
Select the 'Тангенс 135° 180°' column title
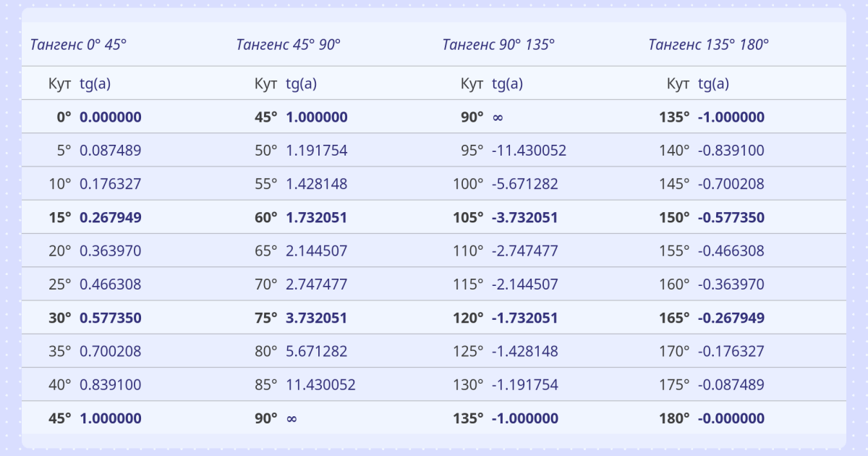pos(708,44)
